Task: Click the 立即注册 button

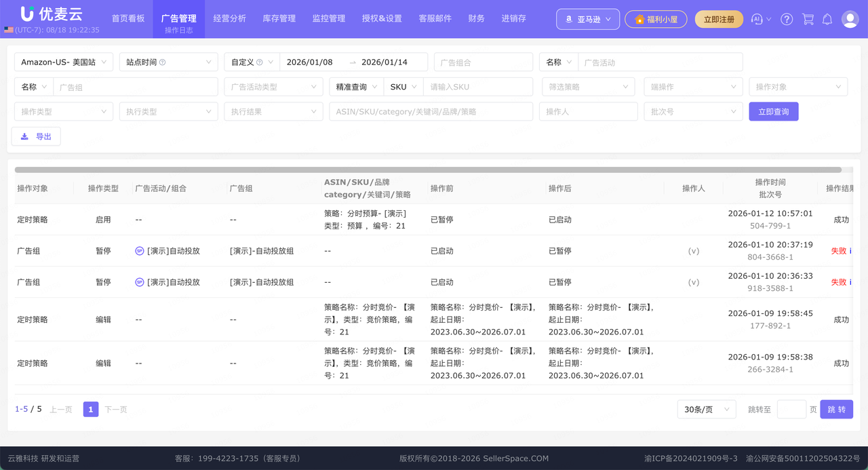Action: pos(719,19)
